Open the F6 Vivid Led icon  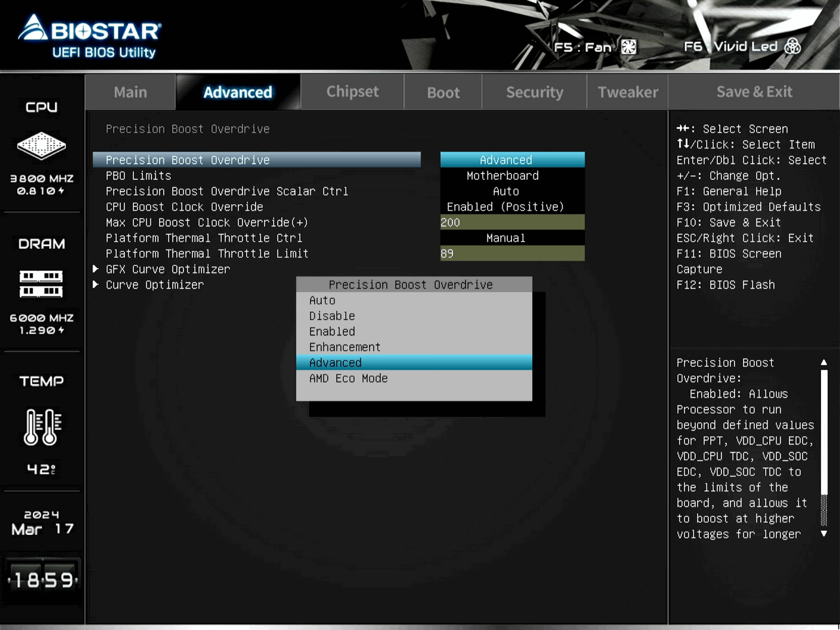[793, 46]
